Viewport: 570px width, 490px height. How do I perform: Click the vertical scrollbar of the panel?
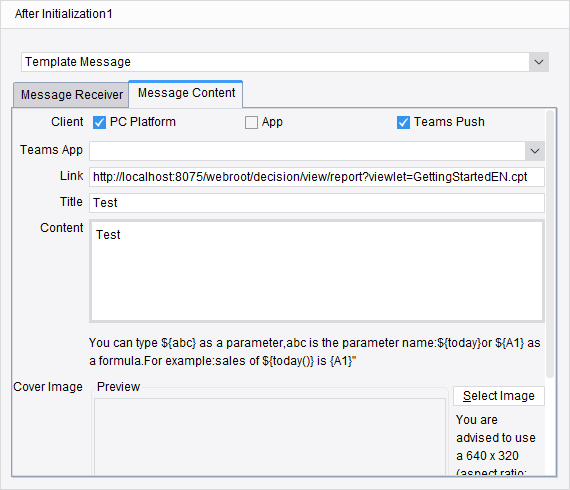pos(550,244)
